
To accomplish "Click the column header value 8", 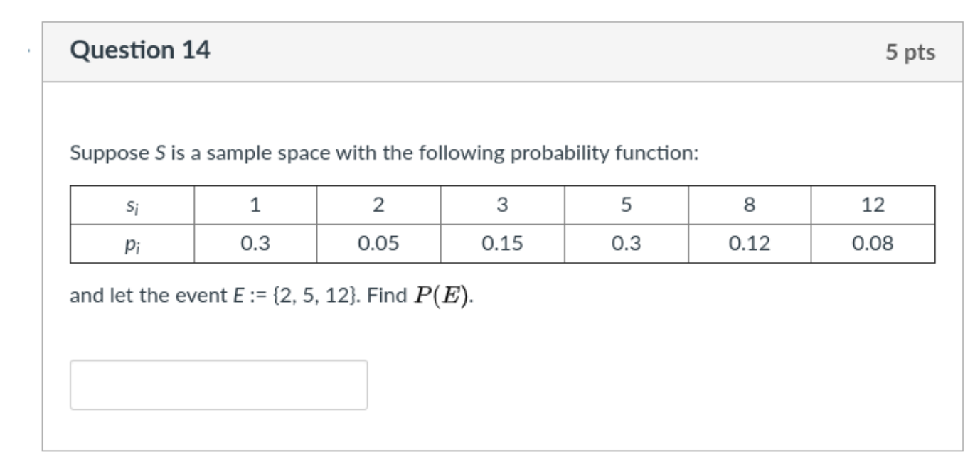I will tap(750, 206).
